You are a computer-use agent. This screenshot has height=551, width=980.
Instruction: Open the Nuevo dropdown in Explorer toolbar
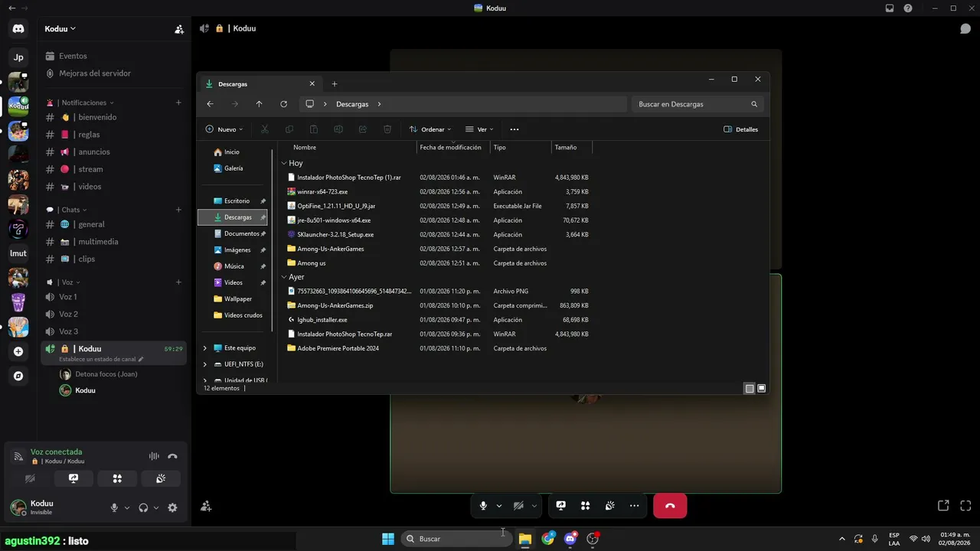224,129
